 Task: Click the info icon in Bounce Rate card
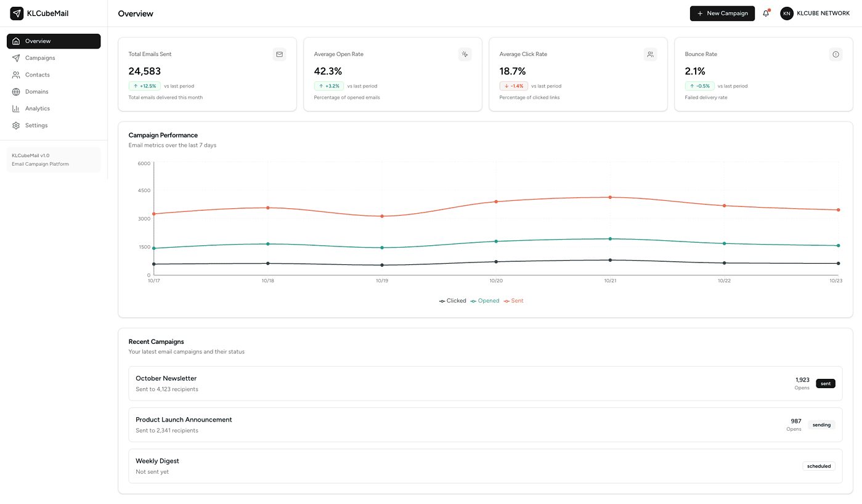coord(836,54)
